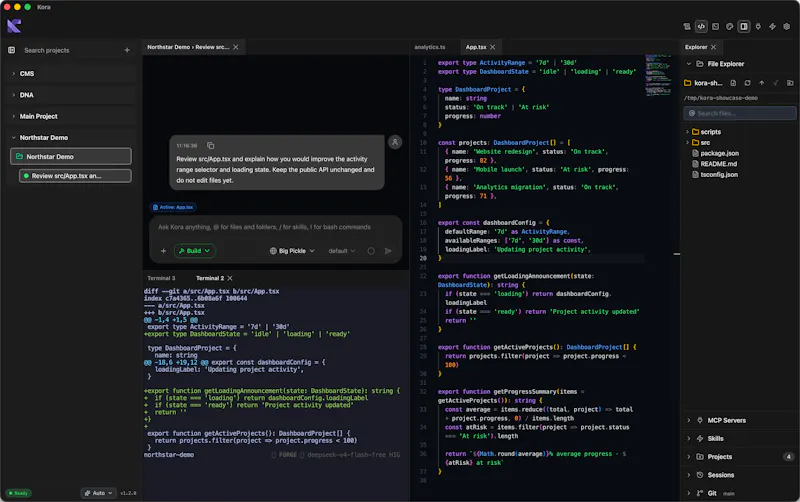This screenshot has width=800, height=502.
Task: Open the Auto mode dropdown in status bar
Action: 98,493
